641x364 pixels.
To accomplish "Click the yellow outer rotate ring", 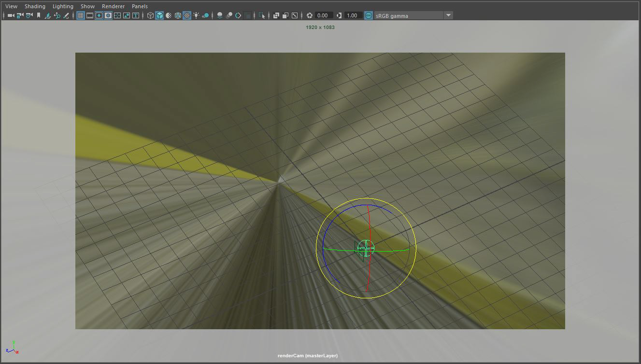I will pos(366,198).
